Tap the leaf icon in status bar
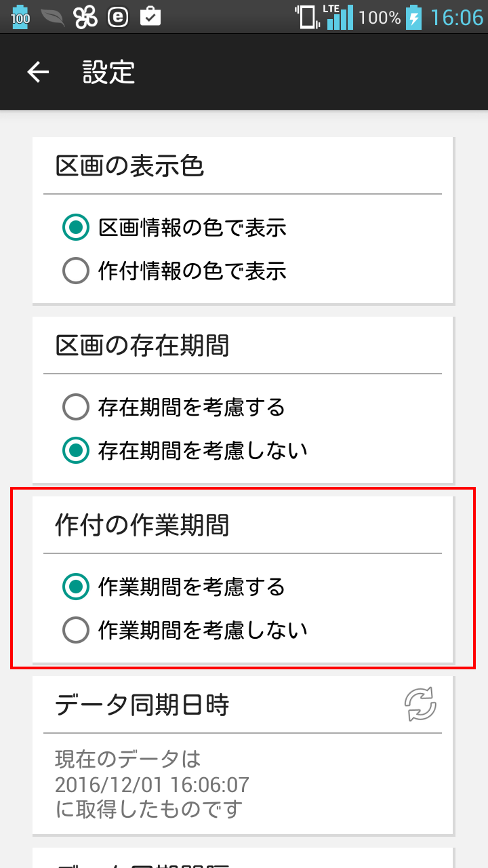 point(53,17)
